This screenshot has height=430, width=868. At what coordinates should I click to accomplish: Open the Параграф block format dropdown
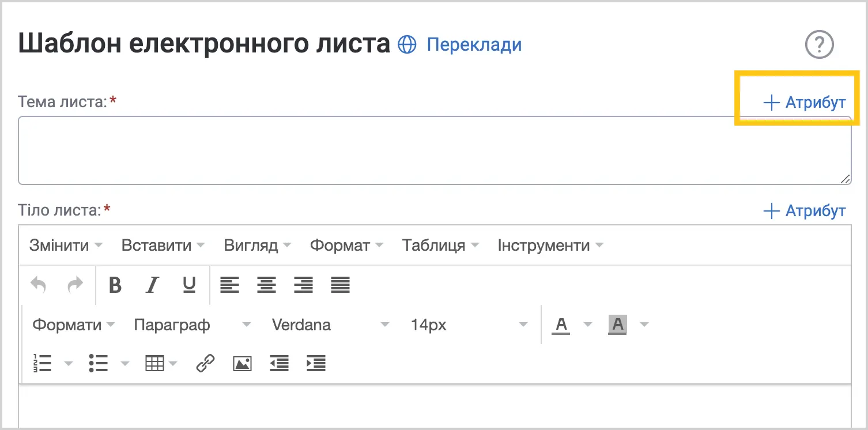(192, 325)
